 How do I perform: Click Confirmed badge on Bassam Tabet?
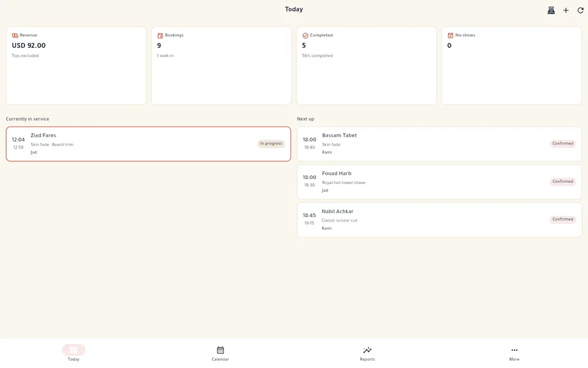click(562, 144)
